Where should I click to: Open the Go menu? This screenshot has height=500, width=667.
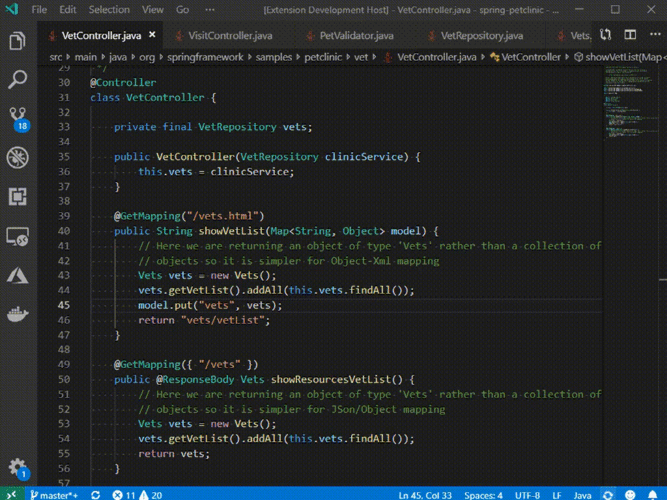pyautogui.click(x=182, y=9)
